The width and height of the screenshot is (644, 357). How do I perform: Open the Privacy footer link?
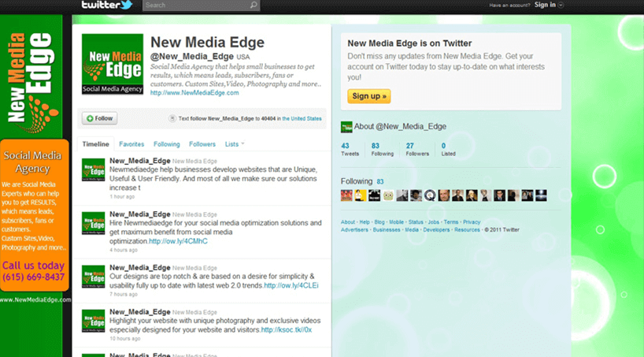[472, 222]
